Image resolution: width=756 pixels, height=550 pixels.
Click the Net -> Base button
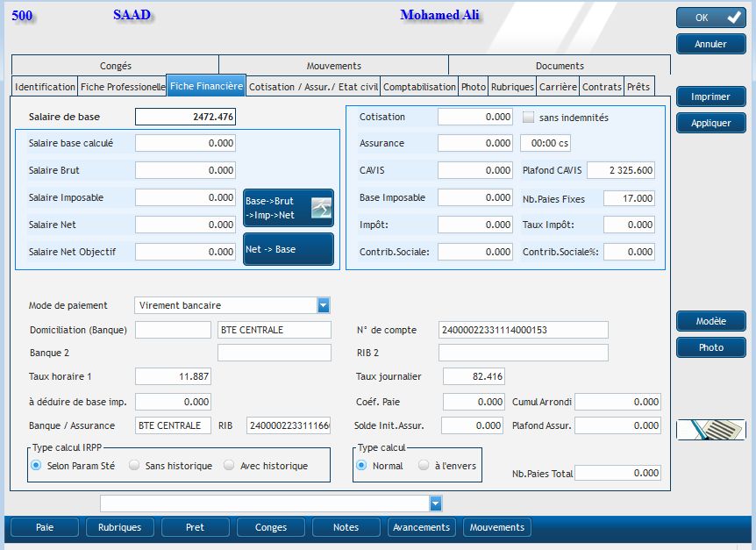tap(288, 249)
